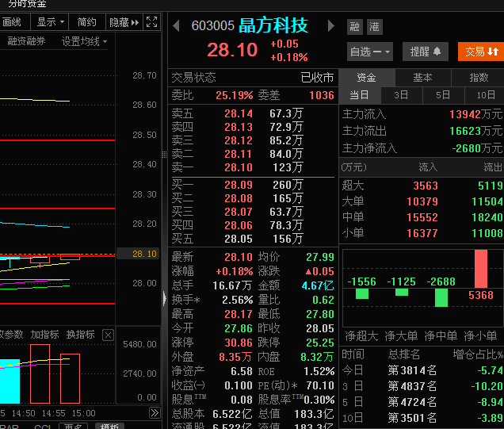Close the indicator panel with X icon

[x=108, y=335]
